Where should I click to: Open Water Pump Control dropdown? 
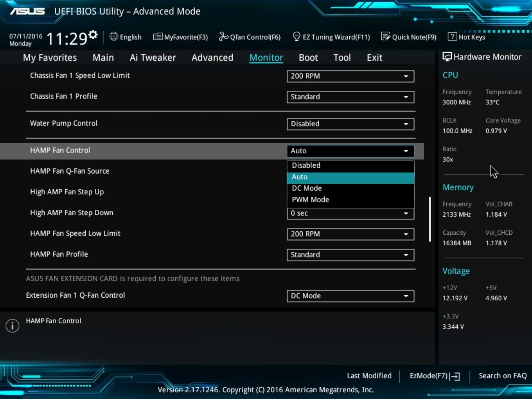350,124
